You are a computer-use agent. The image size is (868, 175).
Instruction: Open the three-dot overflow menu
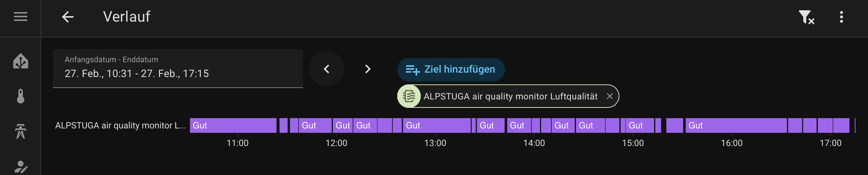click(x=841, y=17)
